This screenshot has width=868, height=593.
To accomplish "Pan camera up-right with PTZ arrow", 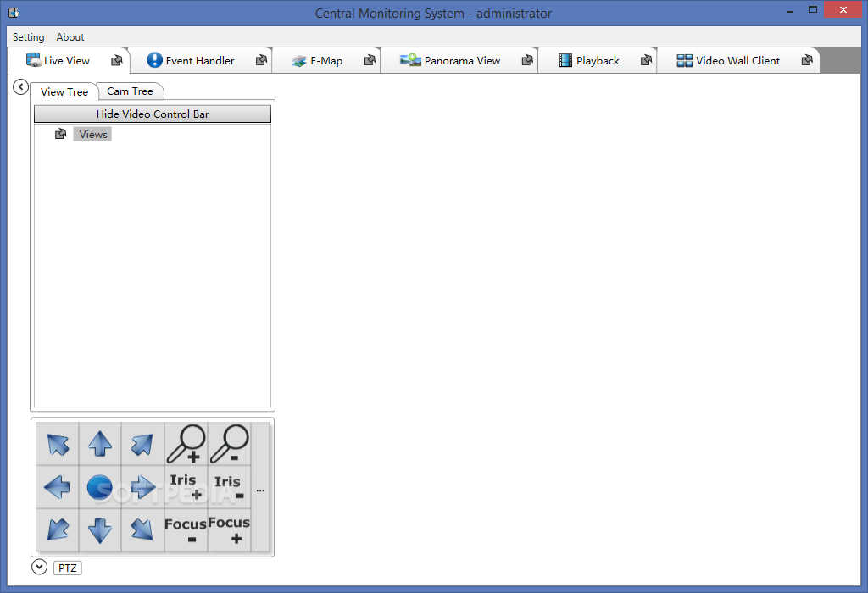I will click(x=142, y=444).
